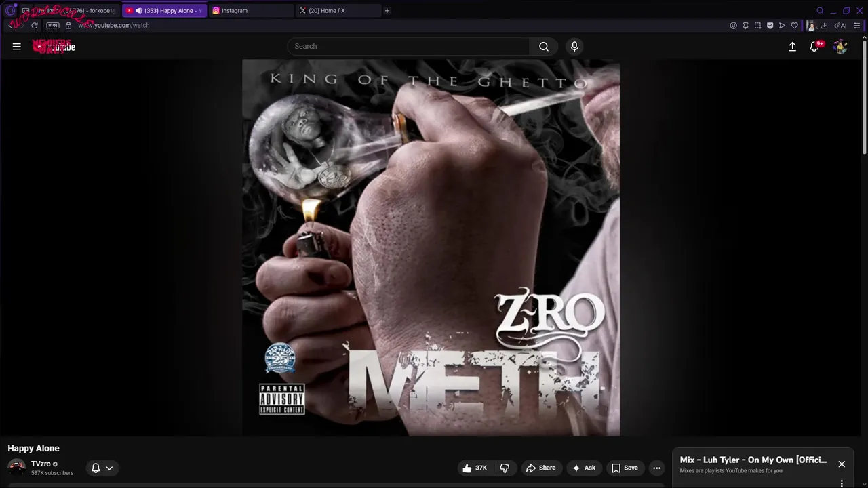Go to the YouTube home logo
The image size is (868, 488).
[x=54, y=47]
